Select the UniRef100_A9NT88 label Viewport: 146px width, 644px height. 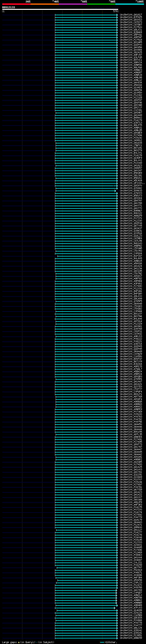pyautogui.click(x=131, y=597)
